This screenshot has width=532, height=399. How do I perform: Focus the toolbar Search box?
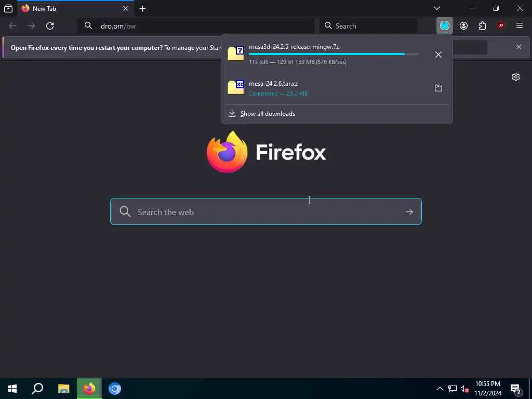(x=368, y=26)
